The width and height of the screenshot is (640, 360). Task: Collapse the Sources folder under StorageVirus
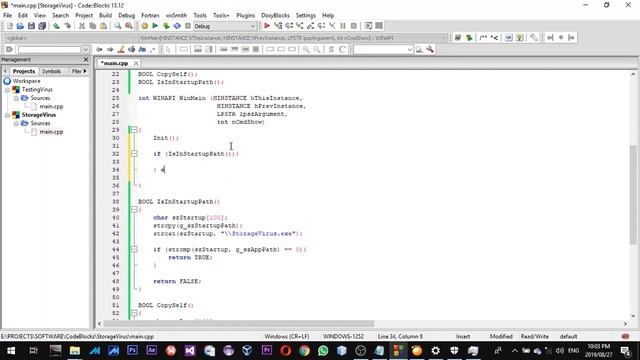(x=16, y=123)
